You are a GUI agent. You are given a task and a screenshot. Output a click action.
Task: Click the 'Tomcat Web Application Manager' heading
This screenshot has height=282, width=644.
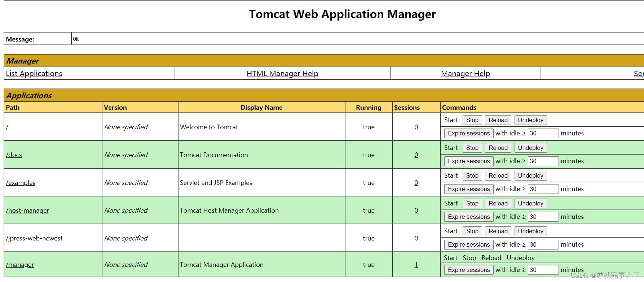(342, 14)
